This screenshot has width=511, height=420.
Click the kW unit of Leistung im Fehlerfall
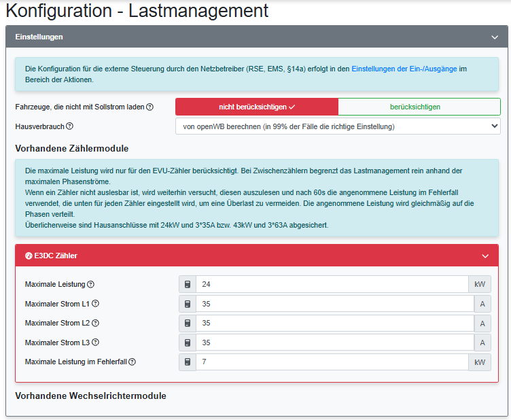[x=480, y=362]
